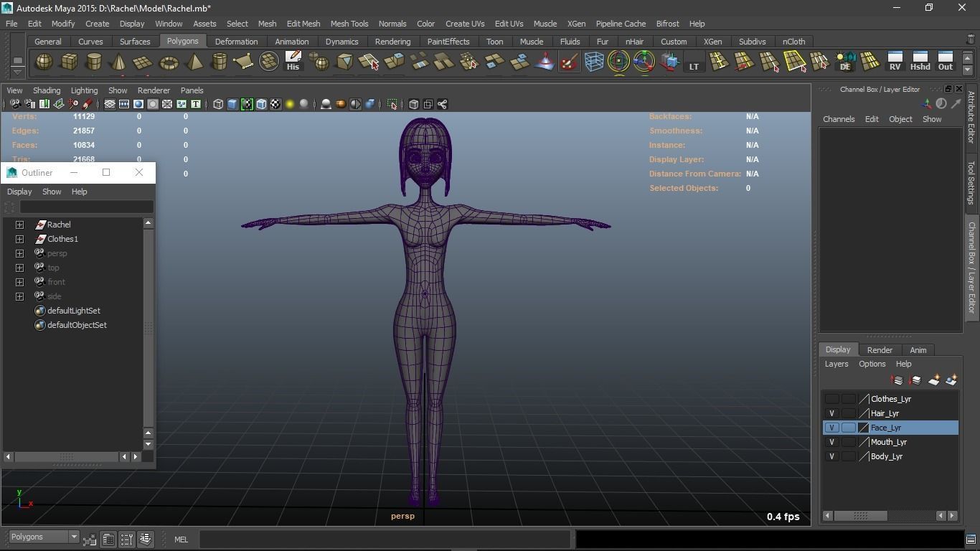Click the DE shelf button
The width and height of the screenshot is (980, 551).
pyautogui.click(x=845, y=62)
